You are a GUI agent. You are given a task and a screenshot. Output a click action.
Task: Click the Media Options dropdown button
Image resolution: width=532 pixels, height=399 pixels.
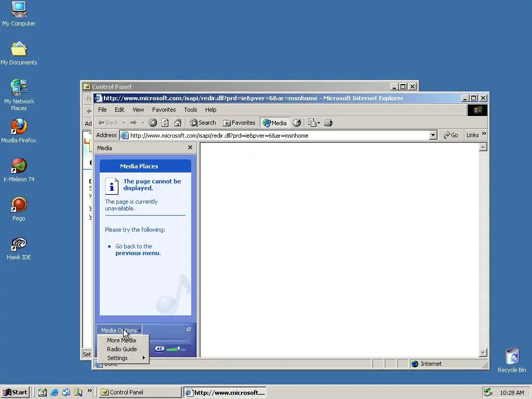[x=121, y=330]
